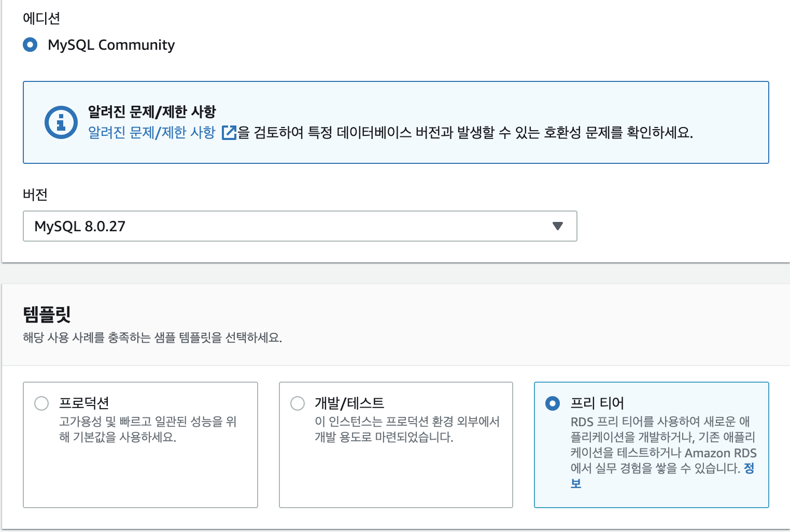Click the 해당 사용 사례를 충족하는 샘플 템플릿을 선택하세요 text
The width and height of the screenshot is (790, 532).
(x=152, y=338)
